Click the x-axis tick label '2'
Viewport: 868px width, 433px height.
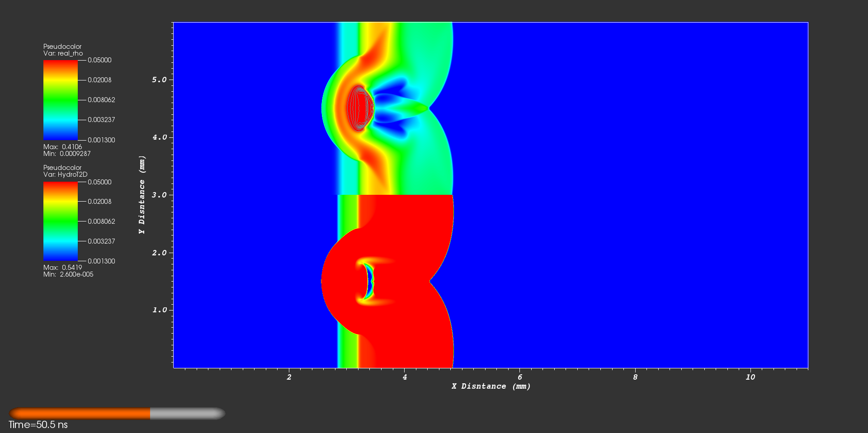289,377
